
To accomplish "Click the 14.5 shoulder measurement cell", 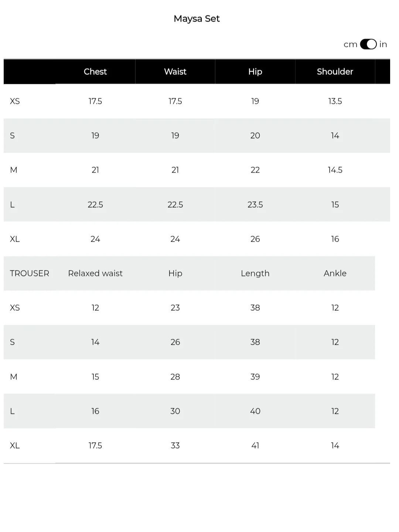I will pyautogui.click(x=335, y=170).
